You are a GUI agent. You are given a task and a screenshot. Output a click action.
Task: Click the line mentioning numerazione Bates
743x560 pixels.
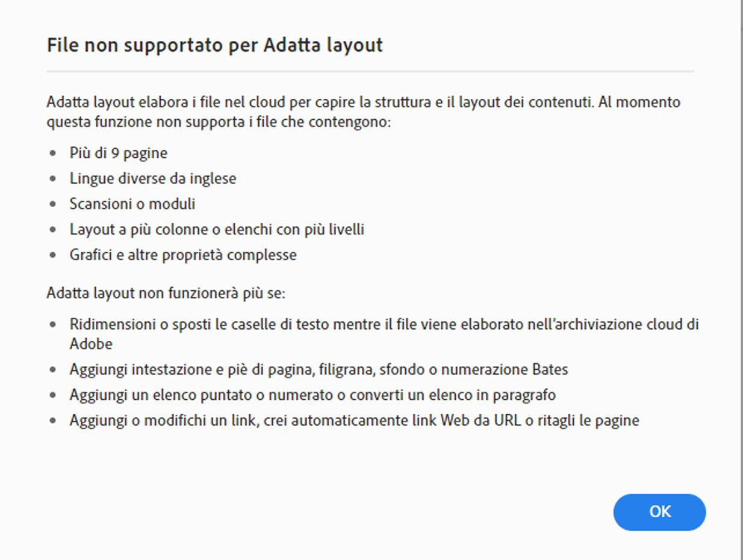(x=319, y=369)
